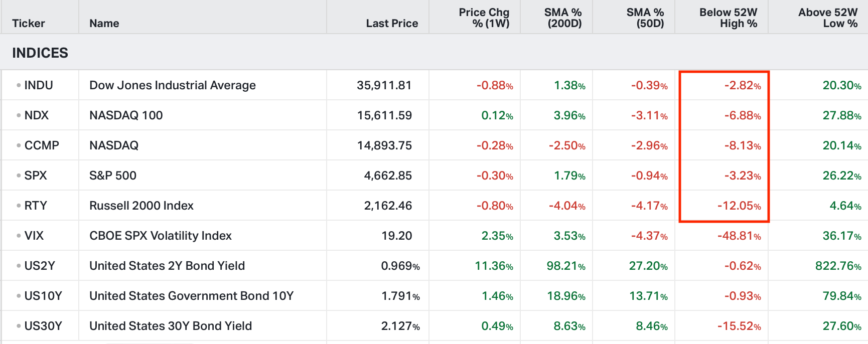This screenshot has width=868, height=344.
Task: Click US30Y below-high value -15.52%
Action: point(739,326)
